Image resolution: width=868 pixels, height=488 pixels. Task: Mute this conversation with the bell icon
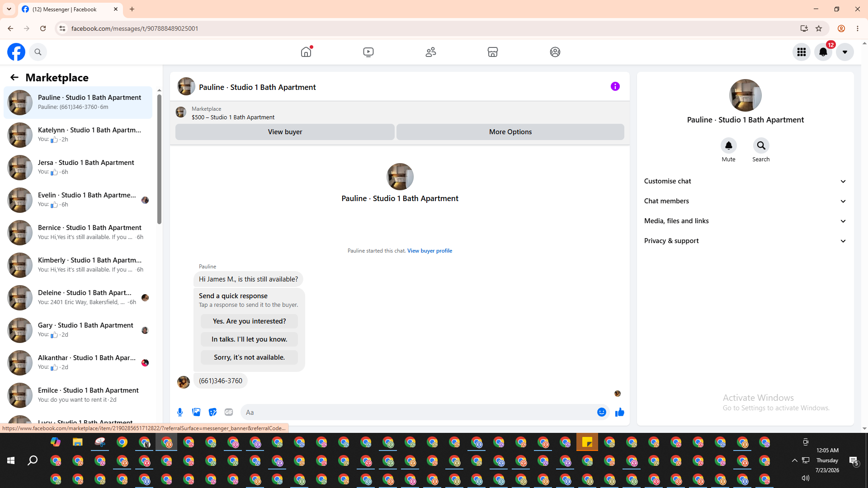point(729,145)
